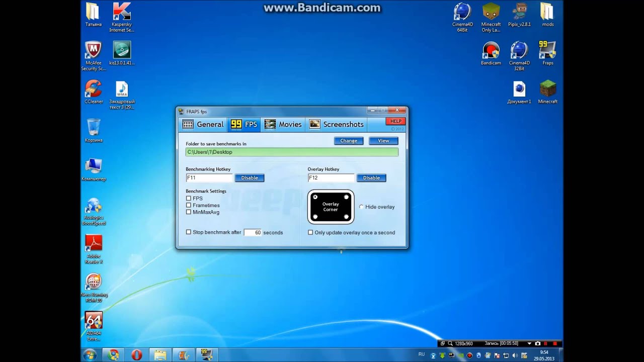Select the bottom-left overlay corner
Screen dimensions: 644x362
pyautogui.click(x=315, y=217)
